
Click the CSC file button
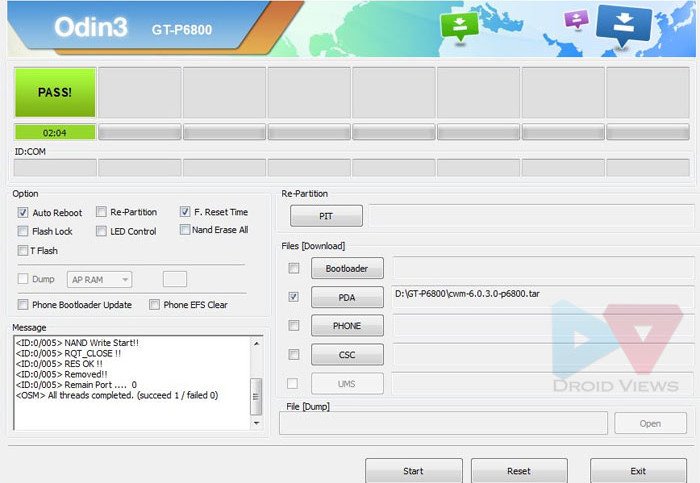pyautogui.click(x=347, y=355)
